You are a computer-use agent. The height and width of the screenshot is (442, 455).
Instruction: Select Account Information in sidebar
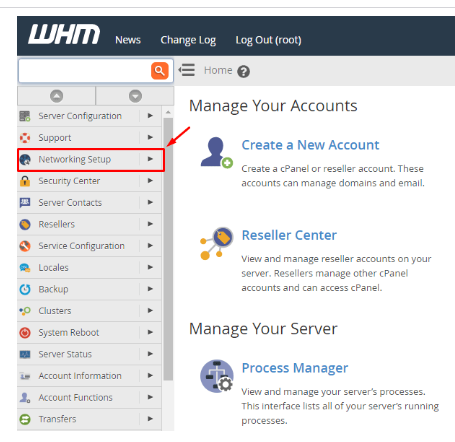(80, 376)
